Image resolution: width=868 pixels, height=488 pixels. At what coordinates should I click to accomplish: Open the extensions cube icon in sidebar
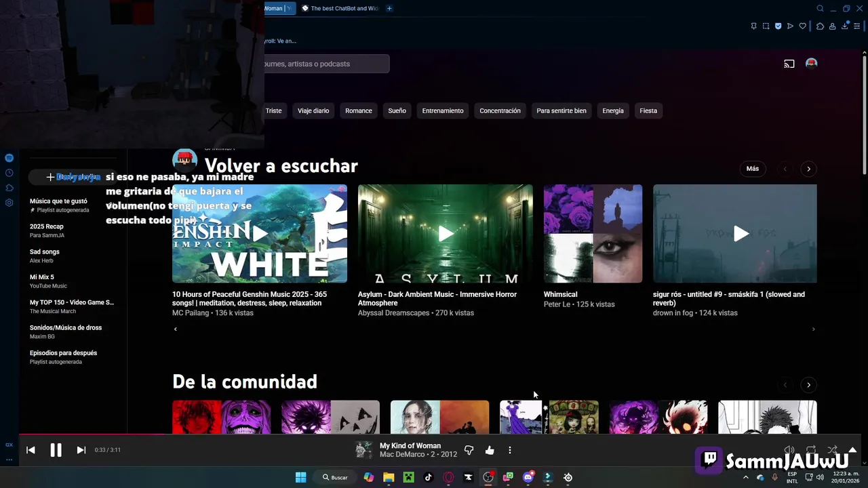(x=9, y=188)
